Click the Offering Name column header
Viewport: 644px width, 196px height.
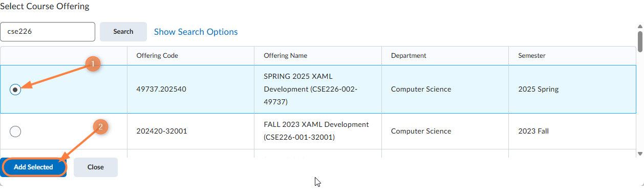coord(286,56)
